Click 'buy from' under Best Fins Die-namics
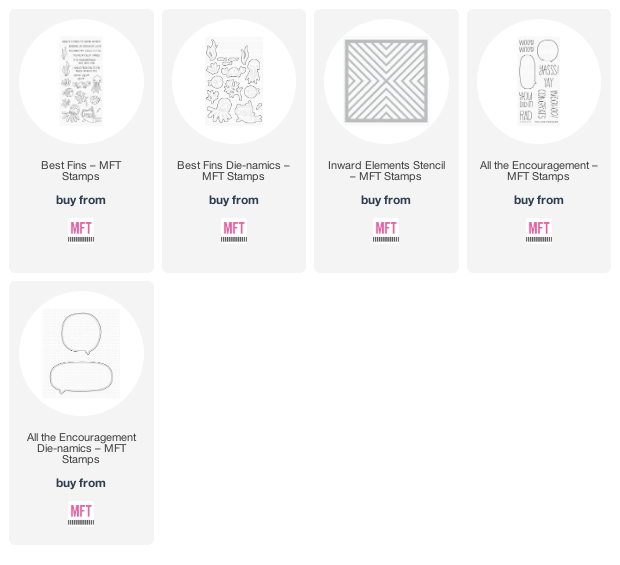 pyautogui.click(x=234, y=200)
